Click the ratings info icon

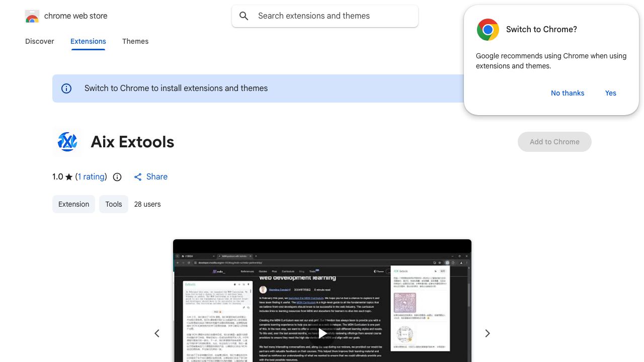pos(117,177)
